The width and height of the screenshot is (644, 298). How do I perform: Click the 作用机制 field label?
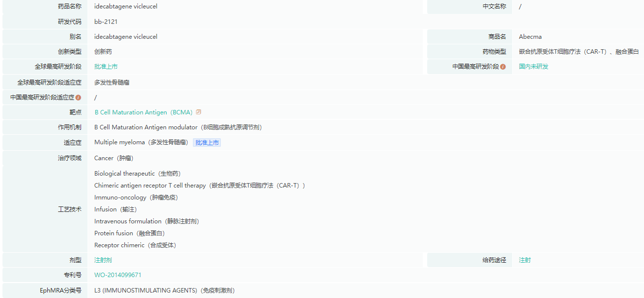[x=70, y=127]
